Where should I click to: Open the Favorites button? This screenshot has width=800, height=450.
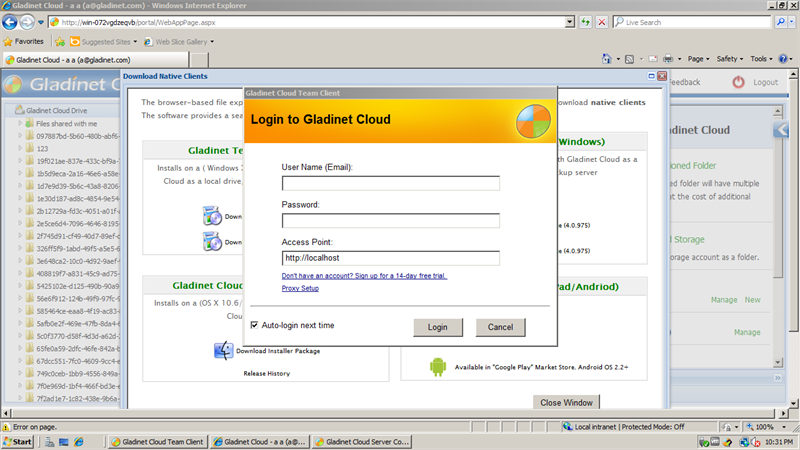click(x=23, y=42)
